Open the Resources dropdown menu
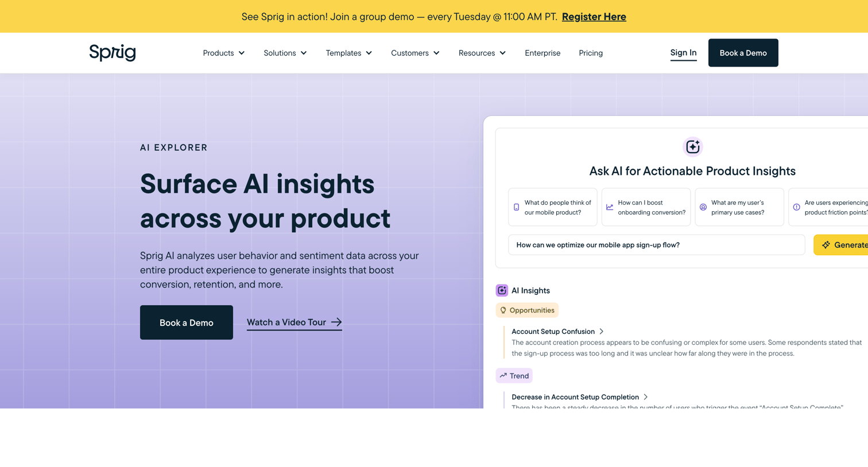Image resolution: width=868 pixels, height=467 pixels. pyautogui.click(x=482, y=53)
